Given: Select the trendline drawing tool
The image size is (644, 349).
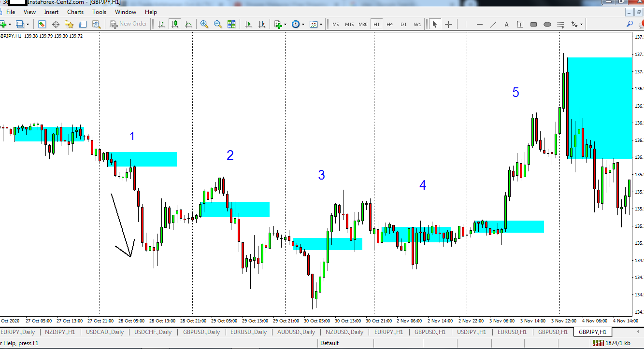Looking at the screenshot, I should (493, 24).
